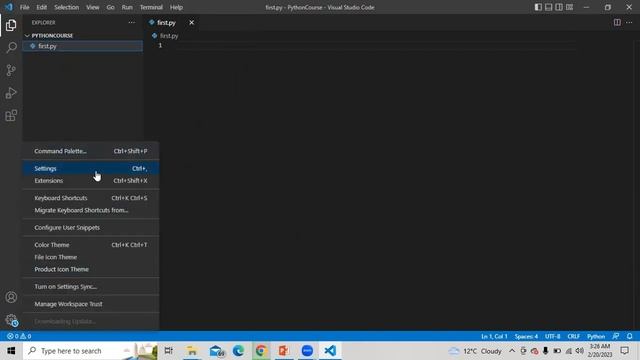The image size is (640, 360).
Task: Choose Command Palette from the menu
Action: [91, 151]
